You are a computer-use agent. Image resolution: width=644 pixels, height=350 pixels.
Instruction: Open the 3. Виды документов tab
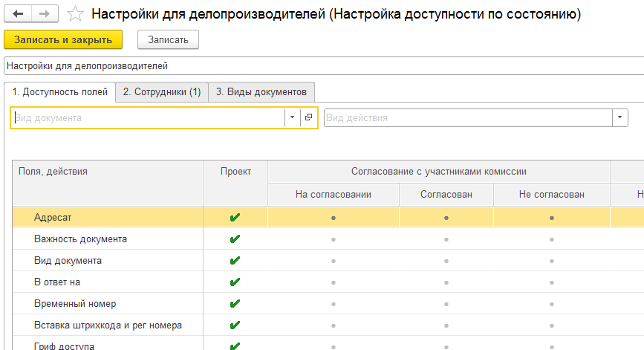261,92
